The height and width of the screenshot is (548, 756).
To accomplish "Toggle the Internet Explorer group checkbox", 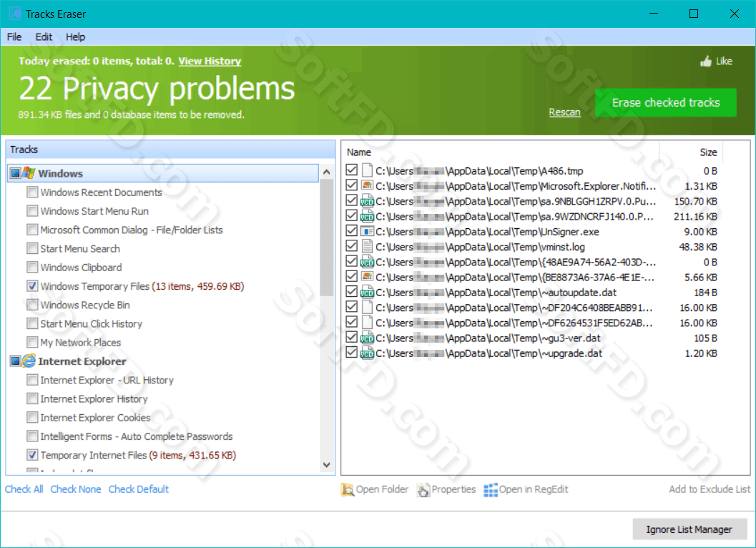I will pyautogui.click(x=16, y=361).
